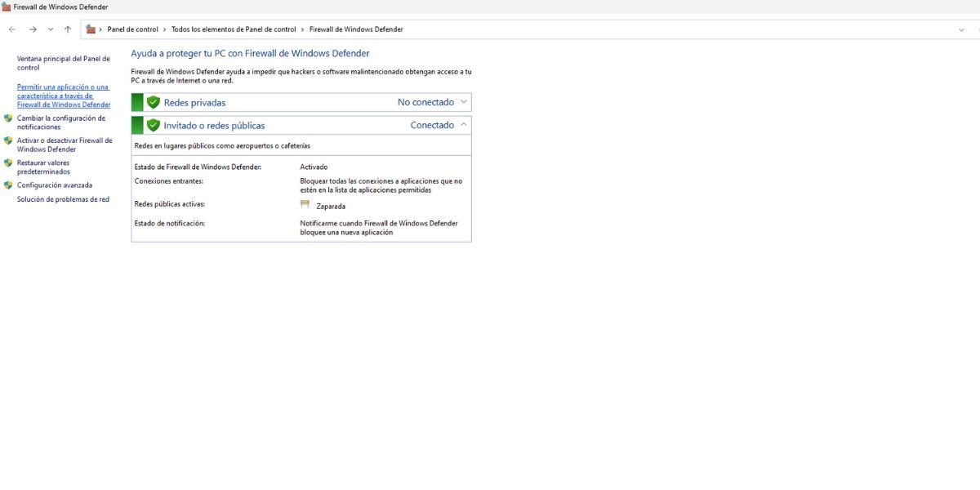980x490 pixels.
Task: Open Solución de problemas de red
Action: coord(63,199)
